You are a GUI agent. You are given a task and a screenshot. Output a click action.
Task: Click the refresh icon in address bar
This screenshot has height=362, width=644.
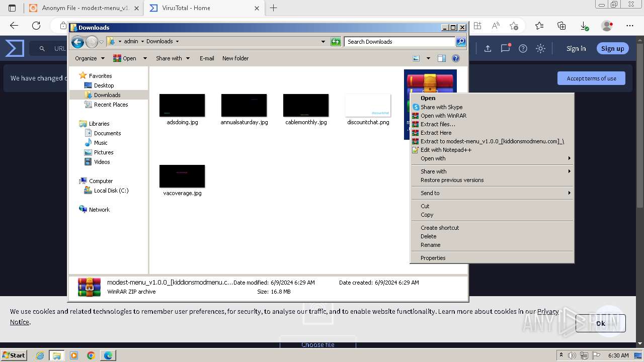tap(336, 42)
